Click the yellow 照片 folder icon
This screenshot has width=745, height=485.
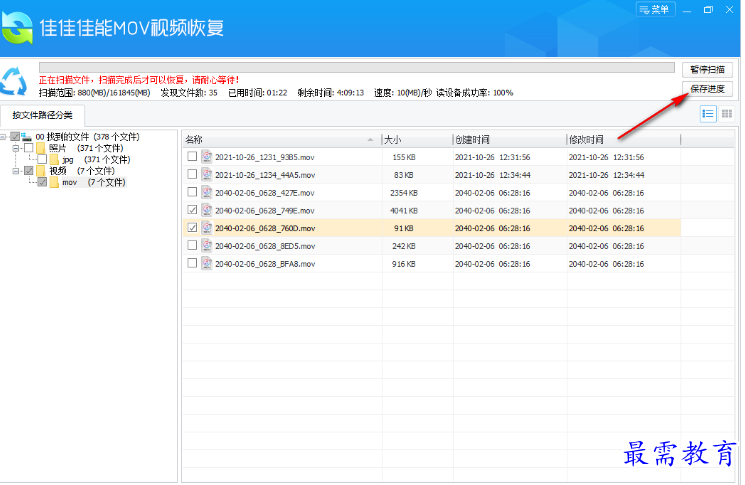41,148
